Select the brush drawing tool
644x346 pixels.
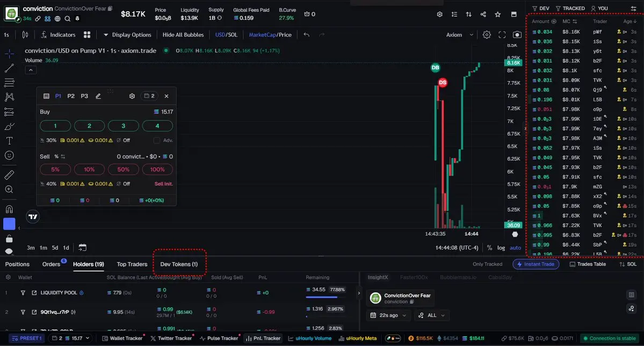(x=9, y=127)
